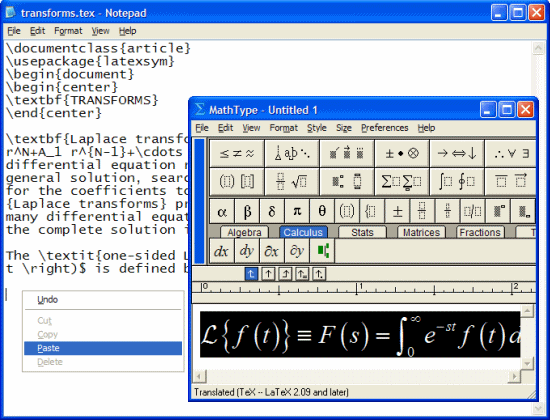Switch to Matrices tab
This screenshot has width=550, height=420.
click(421, 232)
